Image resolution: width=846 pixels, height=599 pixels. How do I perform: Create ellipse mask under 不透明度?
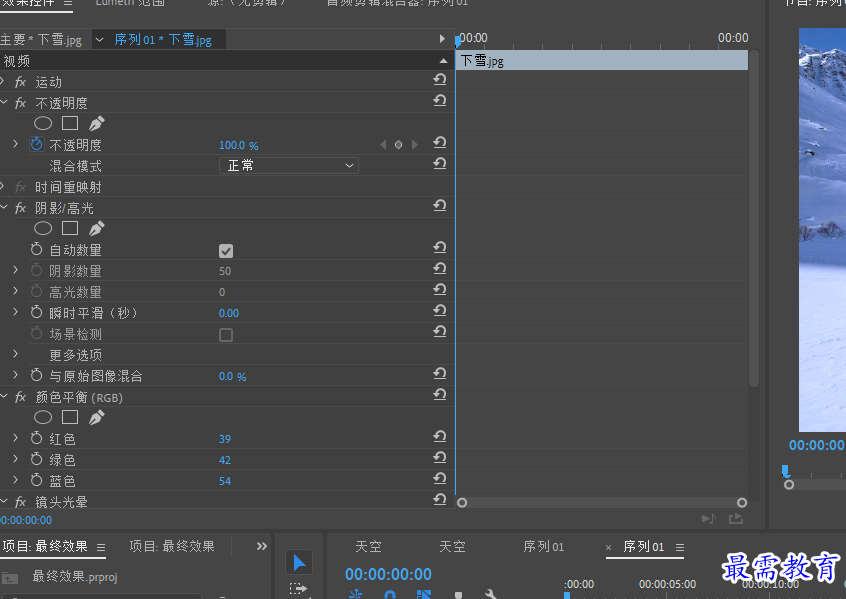click(43, 124)
